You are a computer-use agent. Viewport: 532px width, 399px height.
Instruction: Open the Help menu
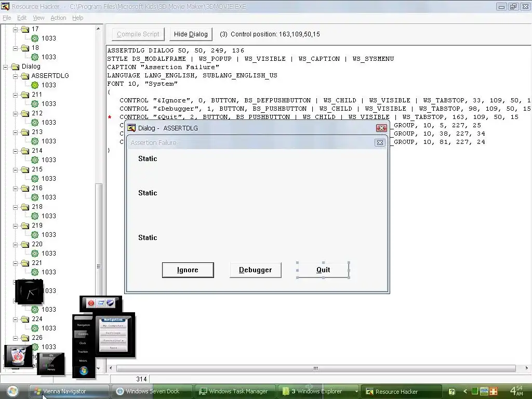point(78,18)
